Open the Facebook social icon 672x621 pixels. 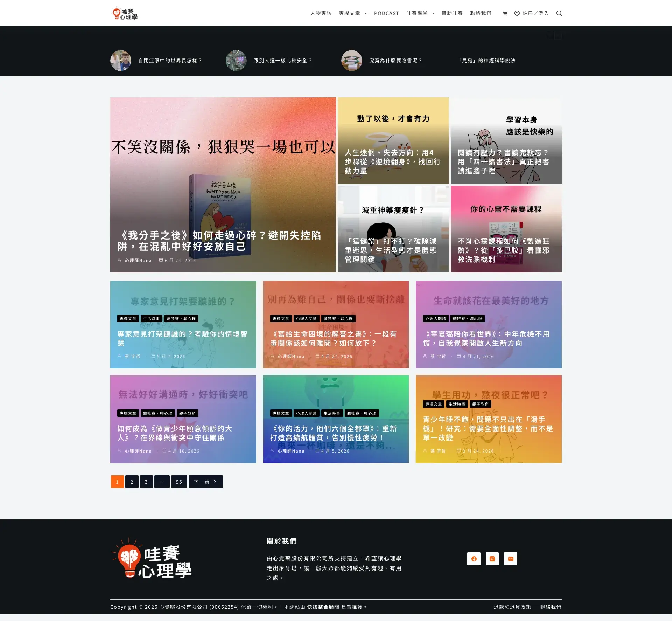tap(474, 559)
